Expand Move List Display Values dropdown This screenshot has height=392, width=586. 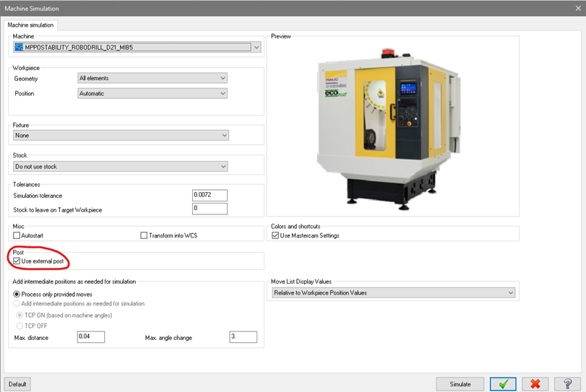510,293
